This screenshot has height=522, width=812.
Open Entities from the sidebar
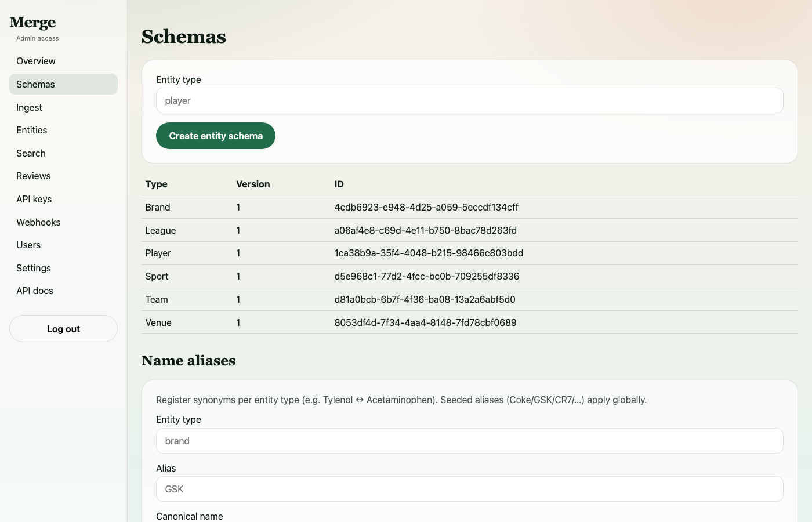63,130
